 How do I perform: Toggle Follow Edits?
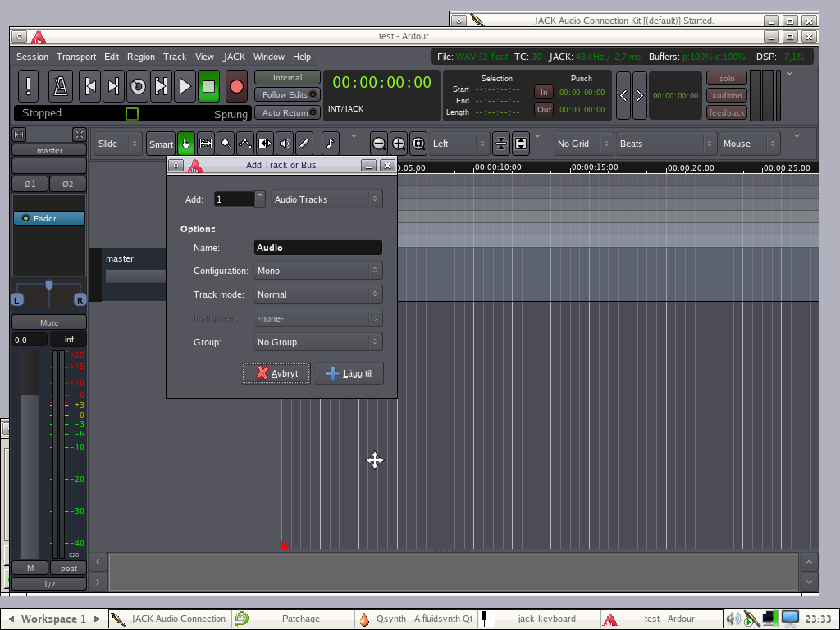point(287,95)
